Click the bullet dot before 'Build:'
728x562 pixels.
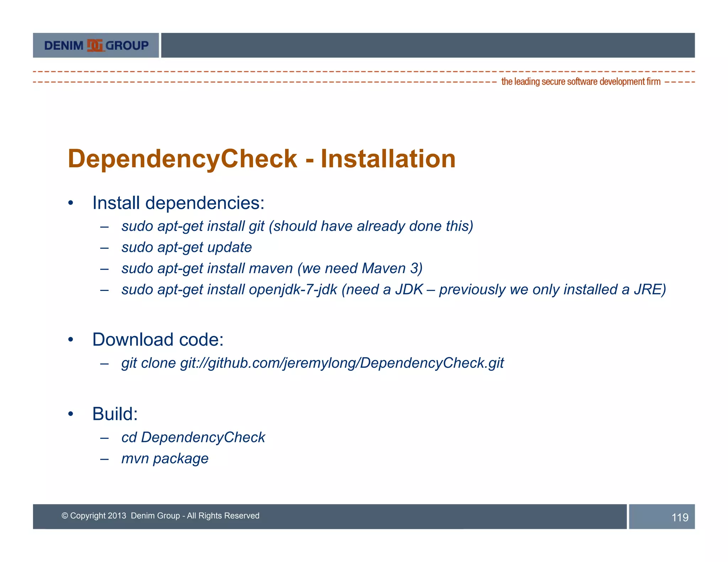pos(71,414)
